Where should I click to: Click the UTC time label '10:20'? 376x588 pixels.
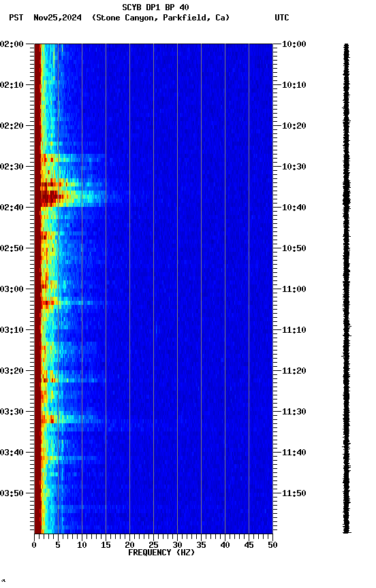coord(294,126)
